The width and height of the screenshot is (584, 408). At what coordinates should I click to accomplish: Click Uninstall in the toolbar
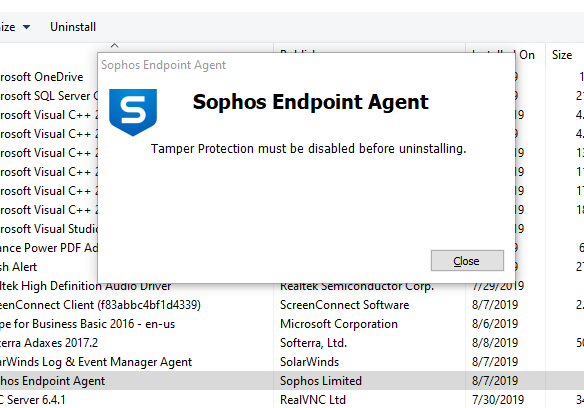point(73,27)
